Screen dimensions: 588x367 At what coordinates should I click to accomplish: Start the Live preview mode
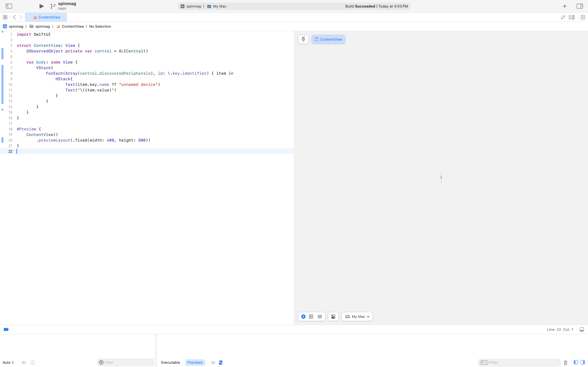[303, 317]
